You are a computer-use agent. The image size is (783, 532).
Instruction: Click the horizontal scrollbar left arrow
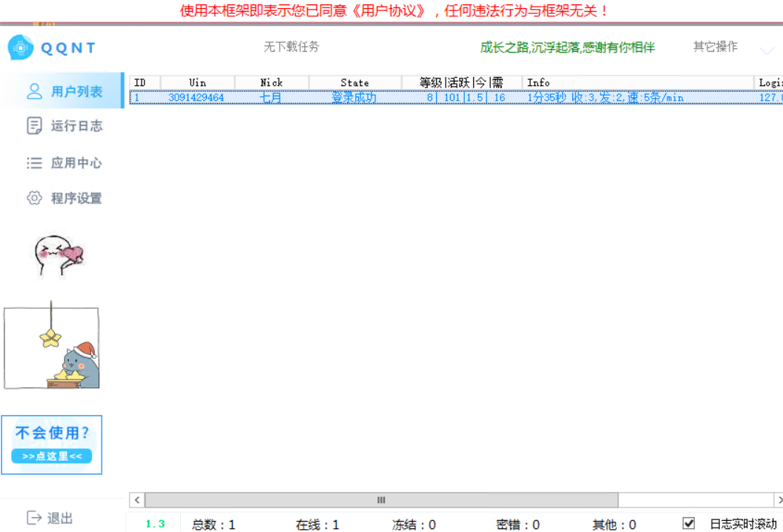point(136,500)
